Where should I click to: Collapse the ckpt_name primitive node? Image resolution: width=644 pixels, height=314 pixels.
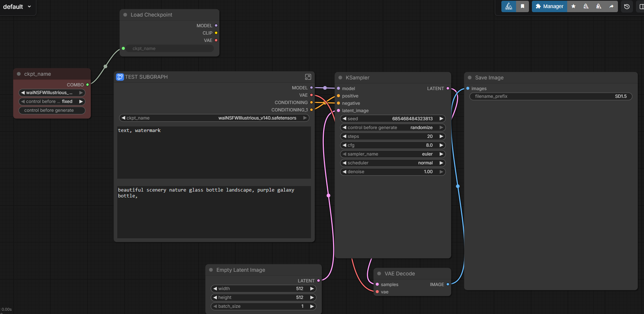[x=19, y=74]
